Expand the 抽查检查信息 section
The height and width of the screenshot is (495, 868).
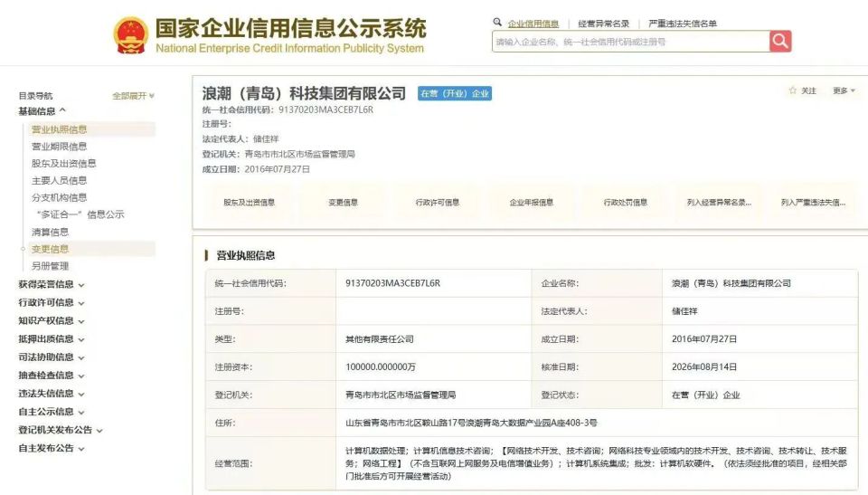51,376
